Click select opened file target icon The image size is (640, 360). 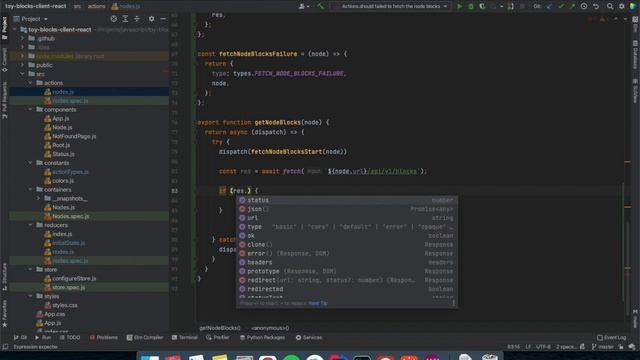coord(114,19)
